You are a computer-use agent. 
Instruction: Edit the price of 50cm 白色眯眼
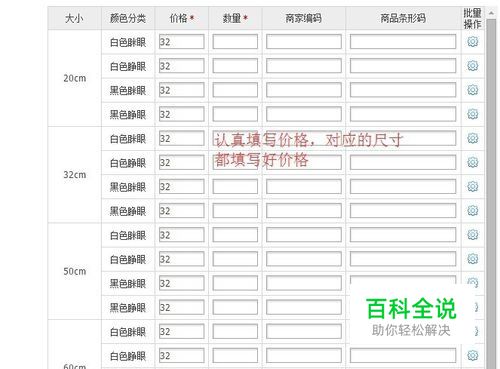(182, 235)
